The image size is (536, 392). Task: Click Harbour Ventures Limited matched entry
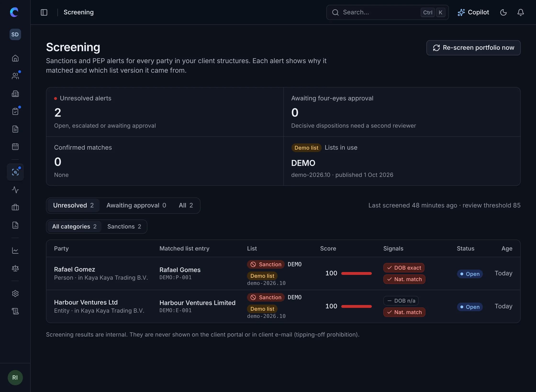pyautogui.click(x=197, y=303)
